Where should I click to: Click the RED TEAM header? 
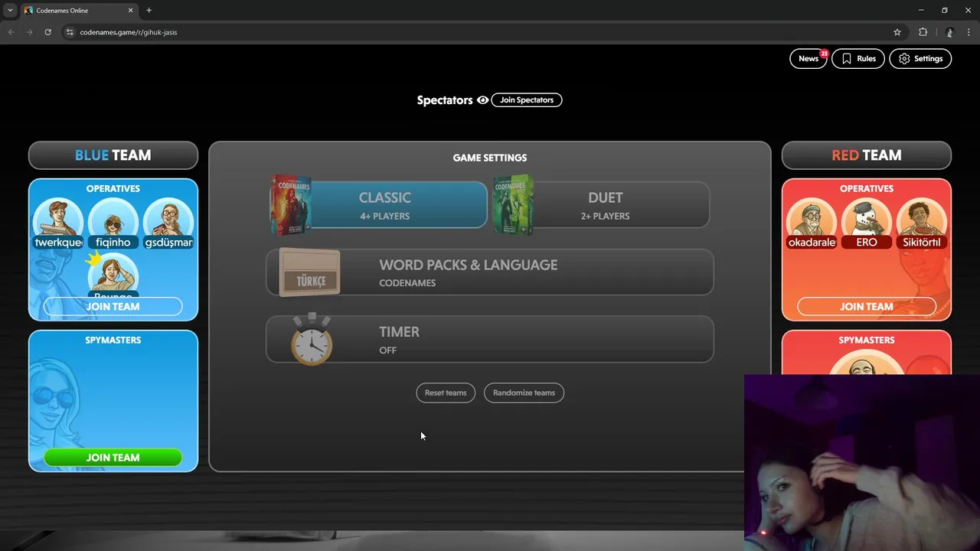pos(867,155)
